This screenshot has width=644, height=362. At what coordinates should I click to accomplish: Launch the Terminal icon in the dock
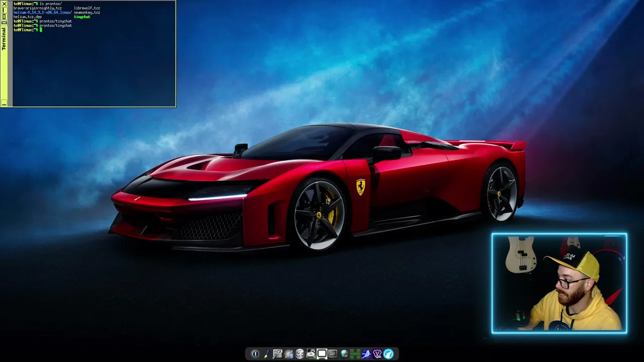click(x=333, y=354)
